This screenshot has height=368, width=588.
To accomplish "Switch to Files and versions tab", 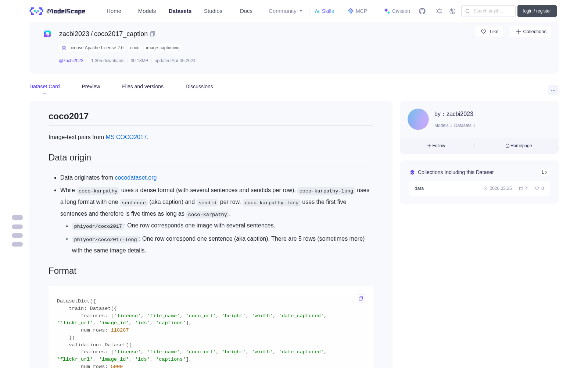I will click(143, 86).
